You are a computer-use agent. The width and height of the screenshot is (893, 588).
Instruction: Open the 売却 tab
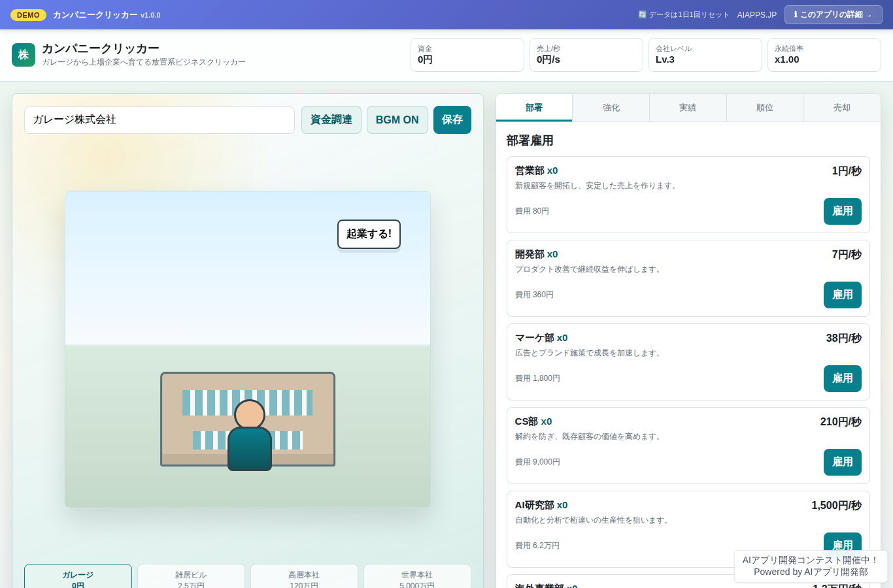[842, 108]
